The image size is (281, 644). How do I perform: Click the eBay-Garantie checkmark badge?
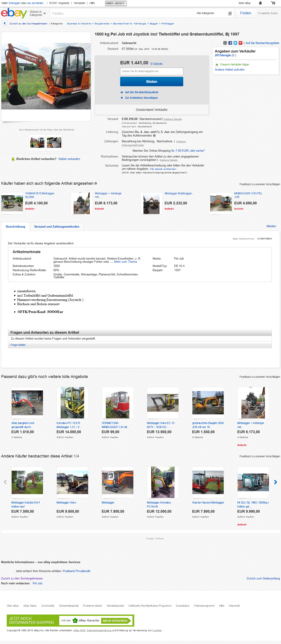[x=75, y=621]
